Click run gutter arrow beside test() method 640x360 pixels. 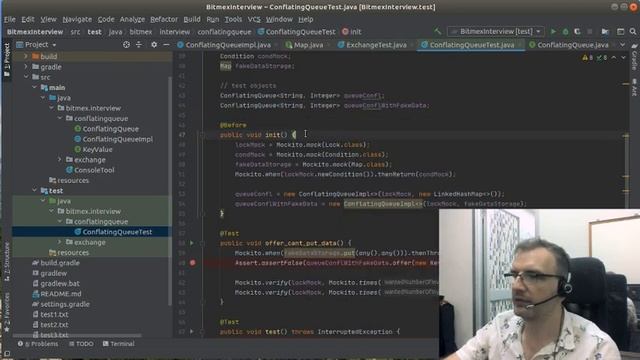pyautogui.click(x=191, y=331)
